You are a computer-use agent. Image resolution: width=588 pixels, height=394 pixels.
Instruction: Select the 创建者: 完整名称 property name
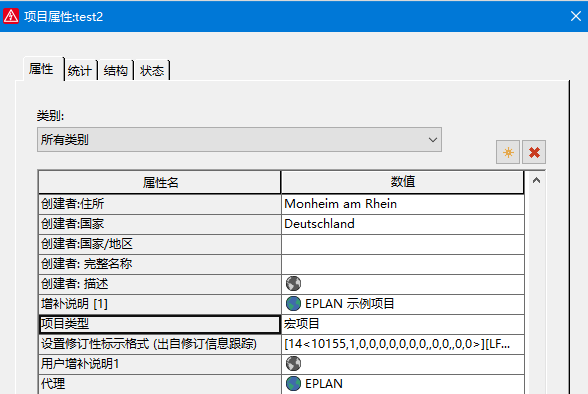click(x=160, y=264)
